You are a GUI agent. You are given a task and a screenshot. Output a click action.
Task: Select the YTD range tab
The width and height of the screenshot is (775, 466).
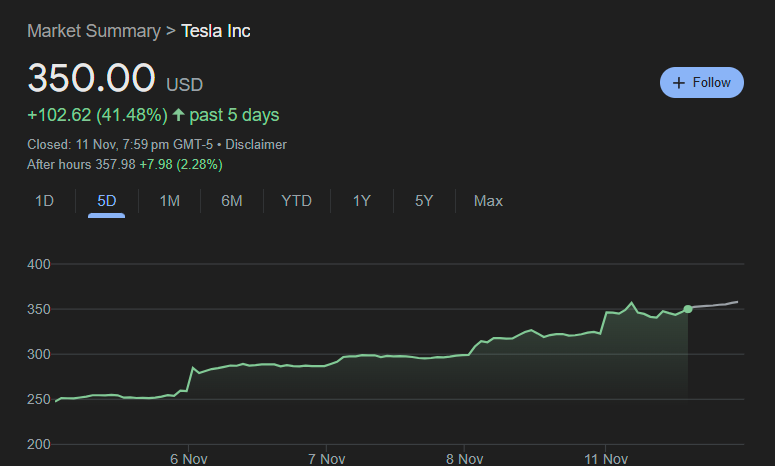coord(296,201)
